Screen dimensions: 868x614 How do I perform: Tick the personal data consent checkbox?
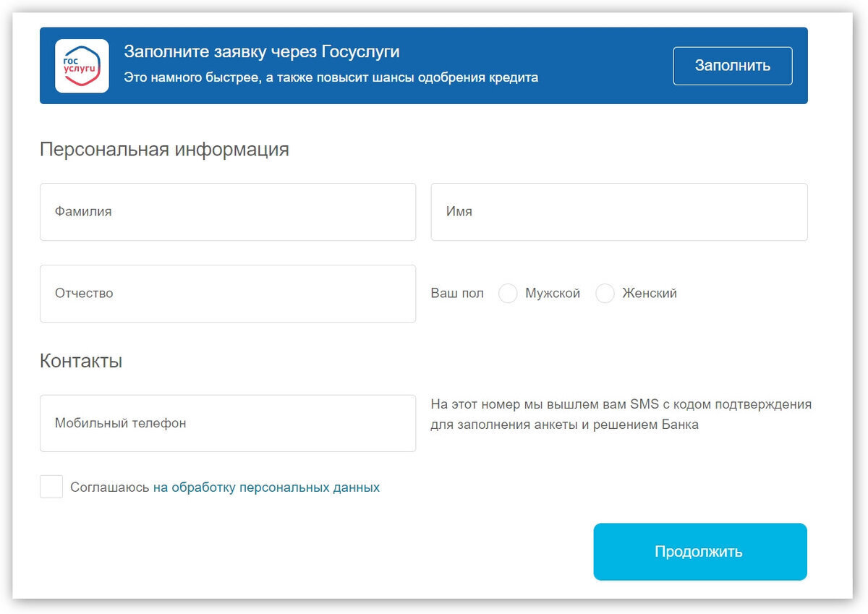coord(51,487)
